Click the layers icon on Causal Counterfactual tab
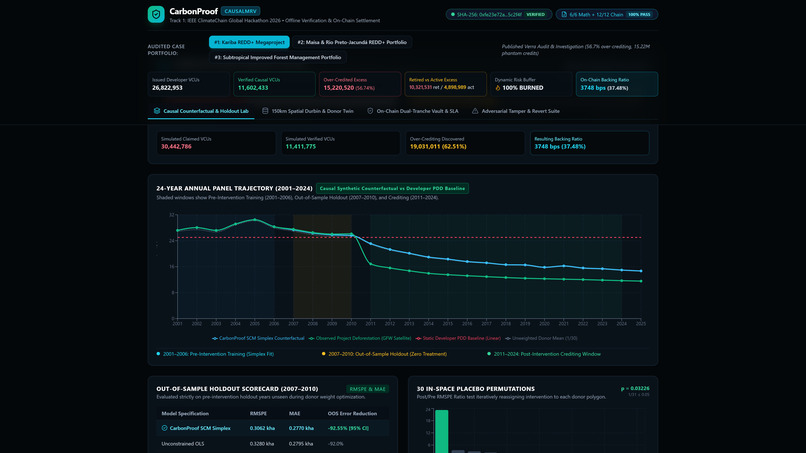Screen dimensions: 806x453 point(157,111)
